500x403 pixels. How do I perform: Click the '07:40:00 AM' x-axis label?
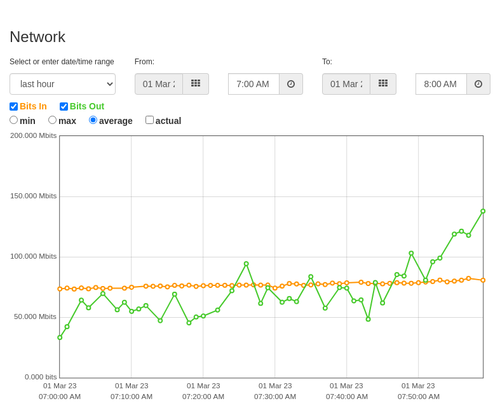pyautogui.click(x=347, y=397)
